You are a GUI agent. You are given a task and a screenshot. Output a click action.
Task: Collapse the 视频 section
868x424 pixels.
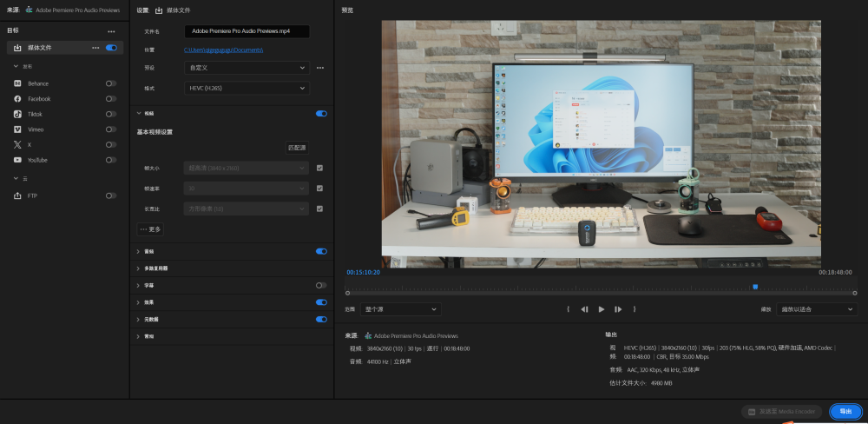(x=139, y=114)
